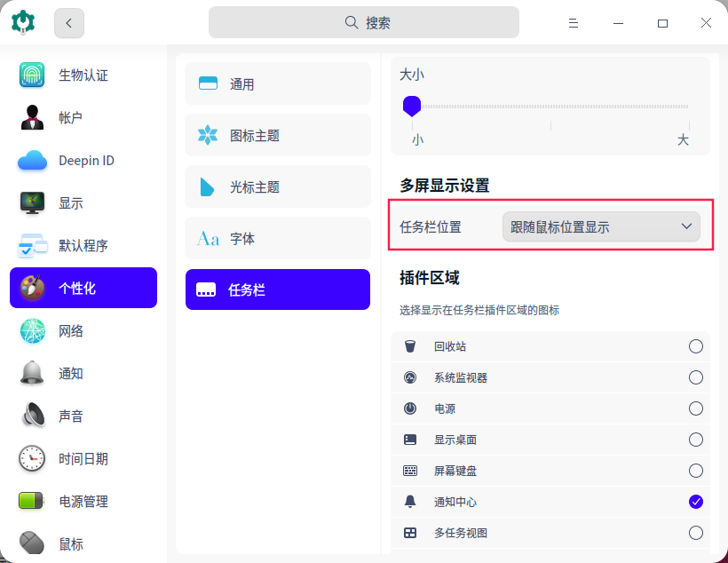Image resolution: width=728 pixels, height=563 pixels.
Task: Click the 通用 window icon
Action: pos(208,83)
